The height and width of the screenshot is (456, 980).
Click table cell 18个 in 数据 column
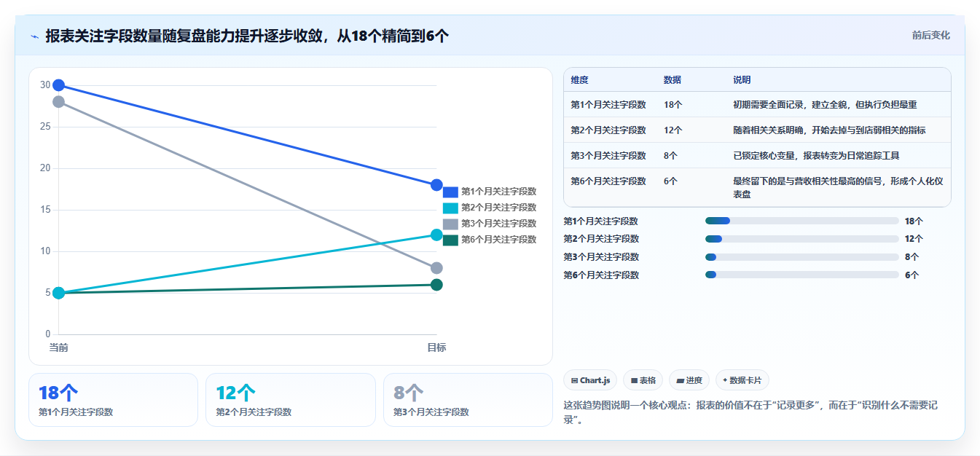(x=673, y=105)
